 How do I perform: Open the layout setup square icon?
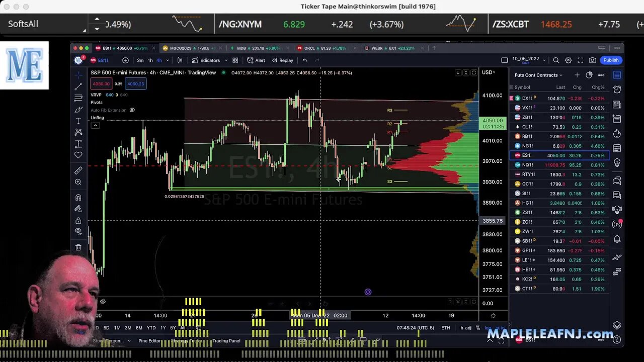[x=505, y=60]
